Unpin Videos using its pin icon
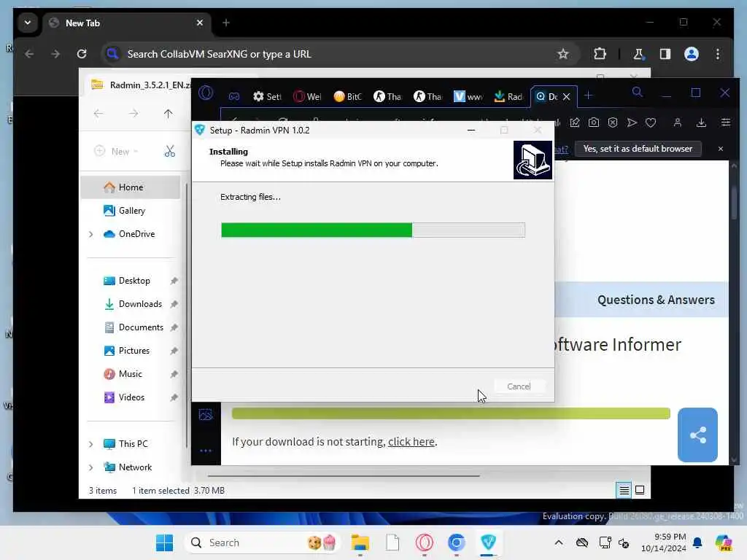The width and height of the screenshot is (747, 560). tap(174, 397)
